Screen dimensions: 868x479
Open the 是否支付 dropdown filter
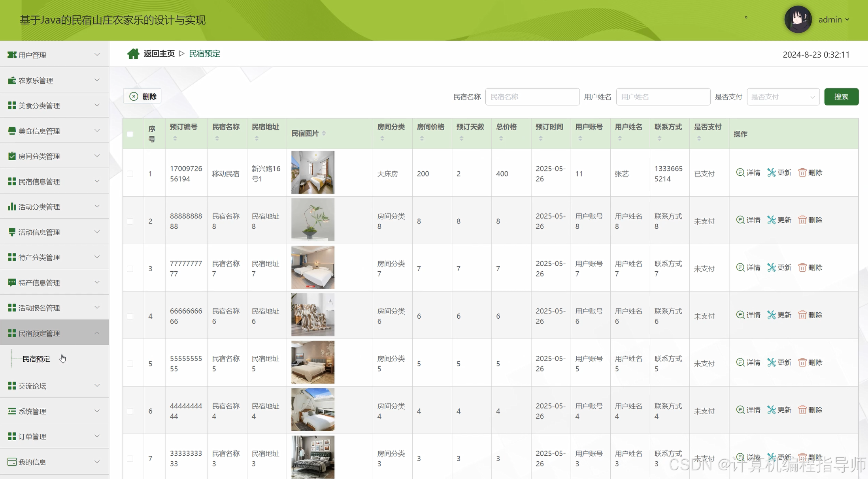pyautogui.click(x=783, y=97)
